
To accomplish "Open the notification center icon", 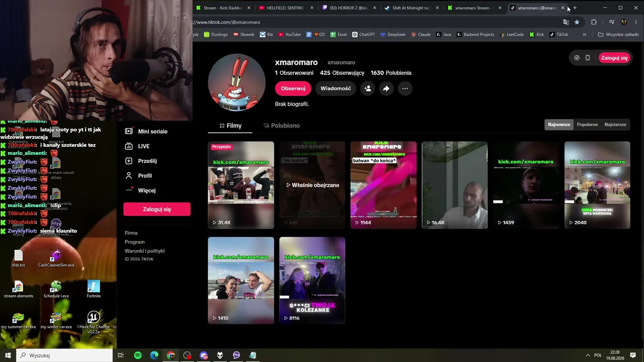I will pos(633,355).
